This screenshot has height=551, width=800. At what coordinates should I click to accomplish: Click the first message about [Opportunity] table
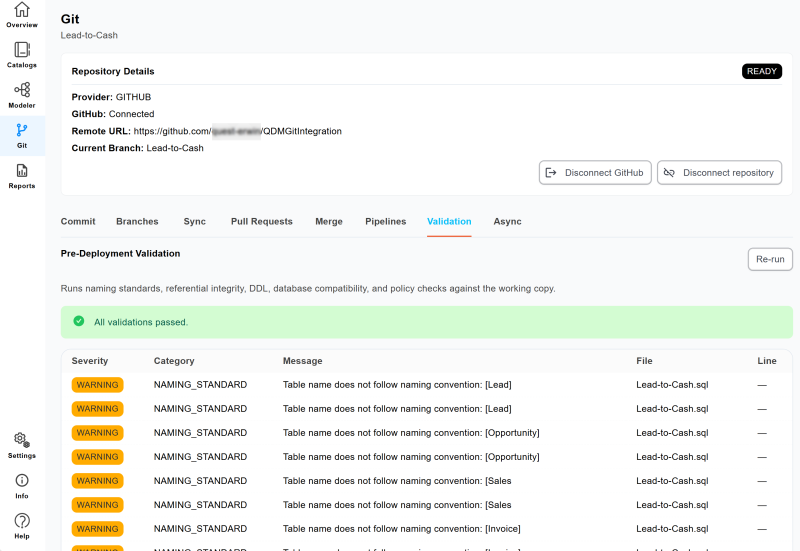point(411,433)
